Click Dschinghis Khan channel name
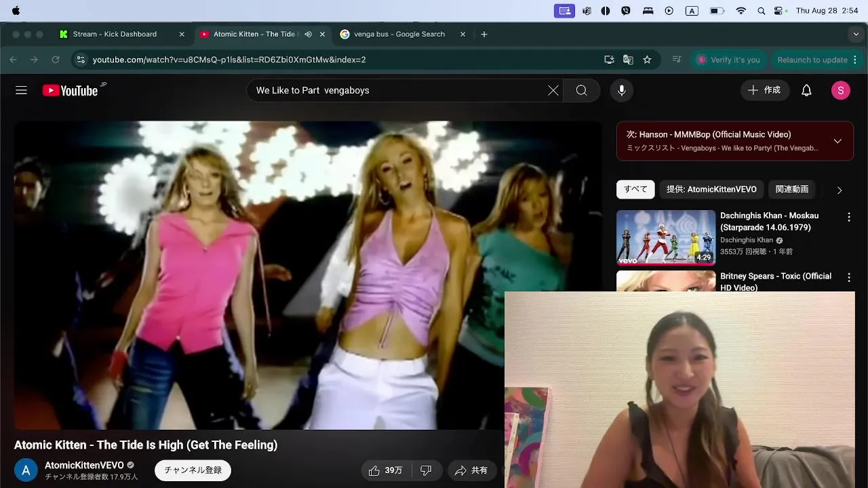 point(747,240)
